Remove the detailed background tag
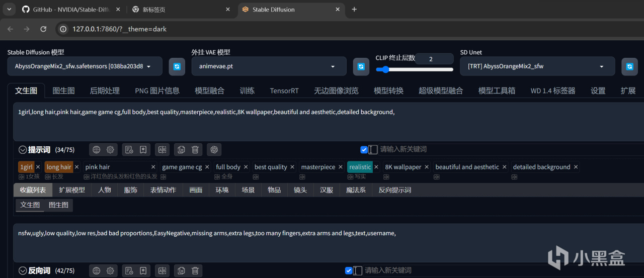 coord(576,167)
